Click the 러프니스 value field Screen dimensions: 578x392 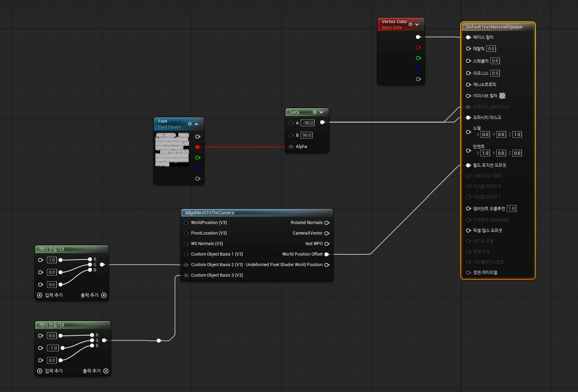(x=495, y=73)
